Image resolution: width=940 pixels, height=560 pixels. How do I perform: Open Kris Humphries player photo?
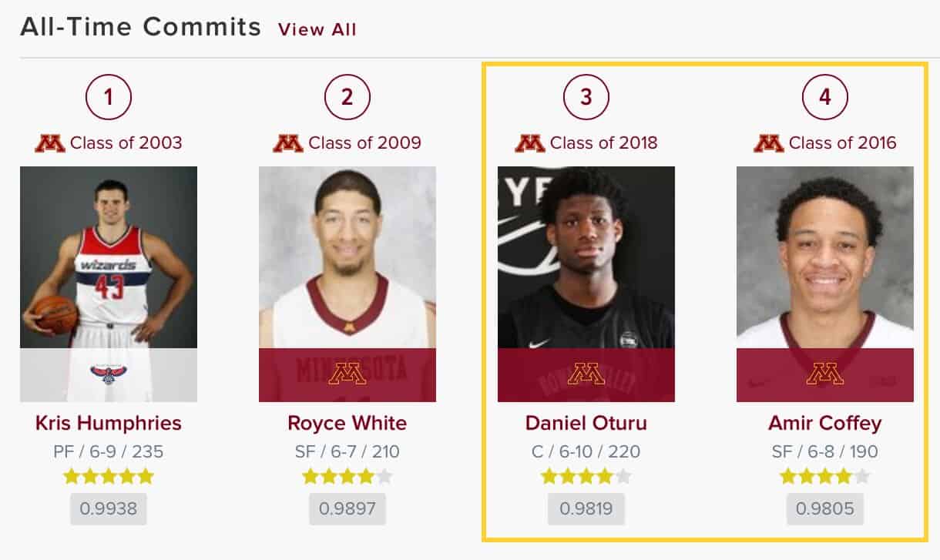pyautogui.click(x=109, y=283)
